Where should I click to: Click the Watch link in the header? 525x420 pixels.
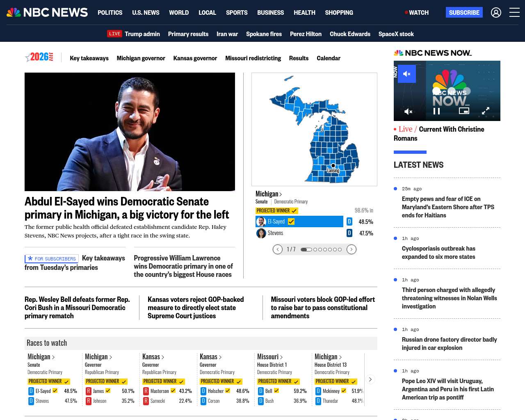click(417, 13)
